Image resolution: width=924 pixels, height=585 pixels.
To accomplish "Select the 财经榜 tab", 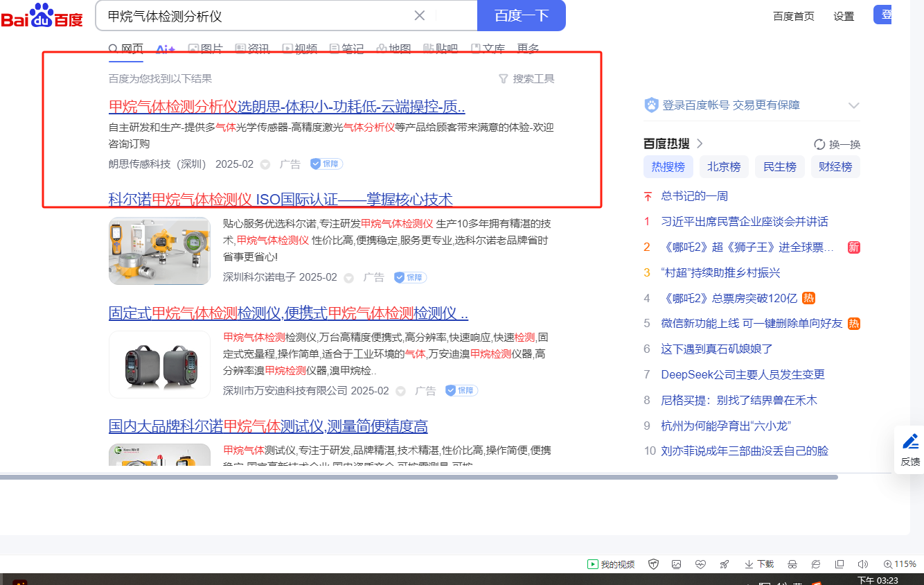I will [x=835, y=167].
